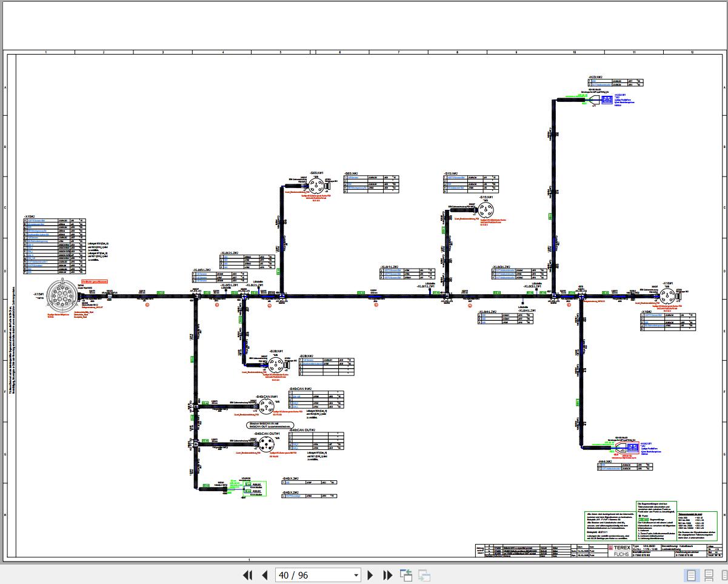Switch to continuous scrolling page view
The width and height of the screenshot is (728, 584).
coord(708,575)
